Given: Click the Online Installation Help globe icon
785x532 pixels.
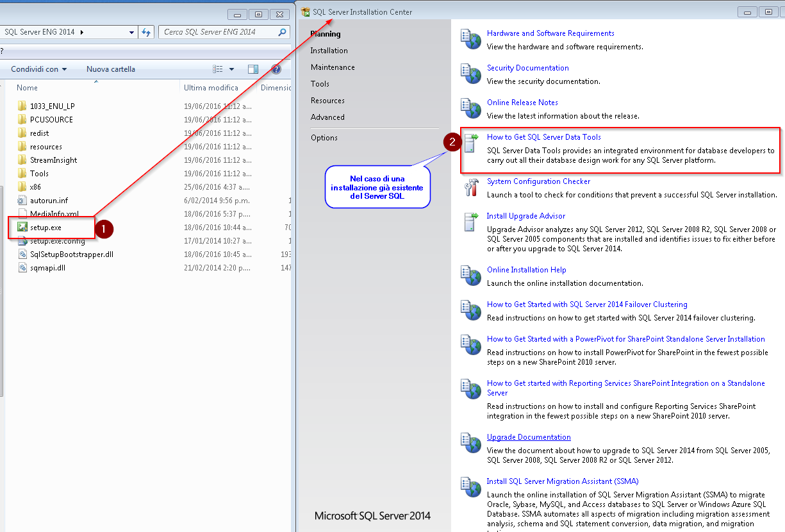Looking at the screenshot, I should (472, 276).
